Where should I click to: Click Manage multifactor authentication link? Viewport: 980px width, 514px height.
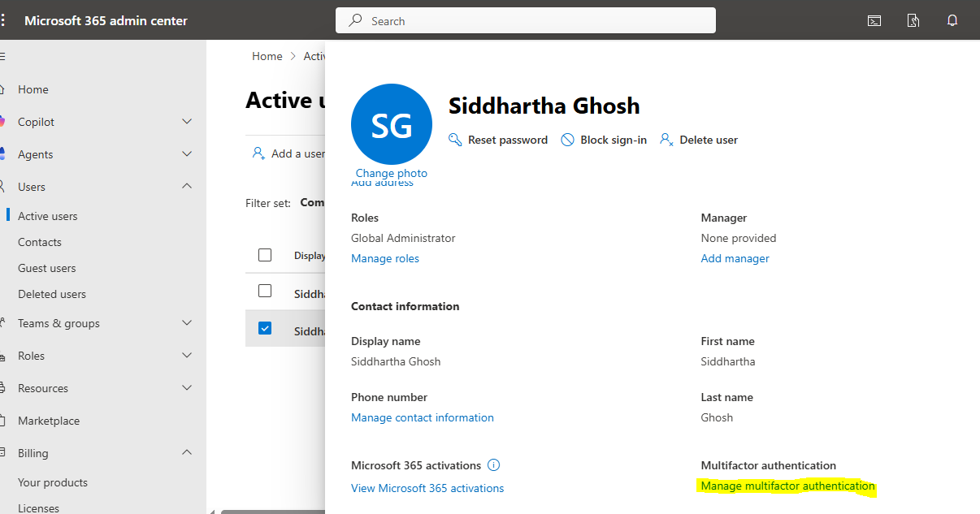point(787,486)
